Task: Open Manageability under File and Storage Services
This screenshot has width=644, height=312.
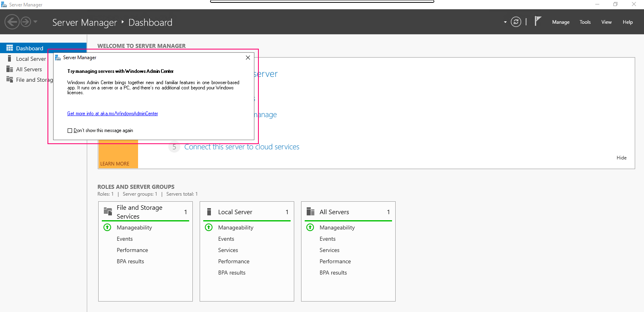Action: (x=134, y=227)
